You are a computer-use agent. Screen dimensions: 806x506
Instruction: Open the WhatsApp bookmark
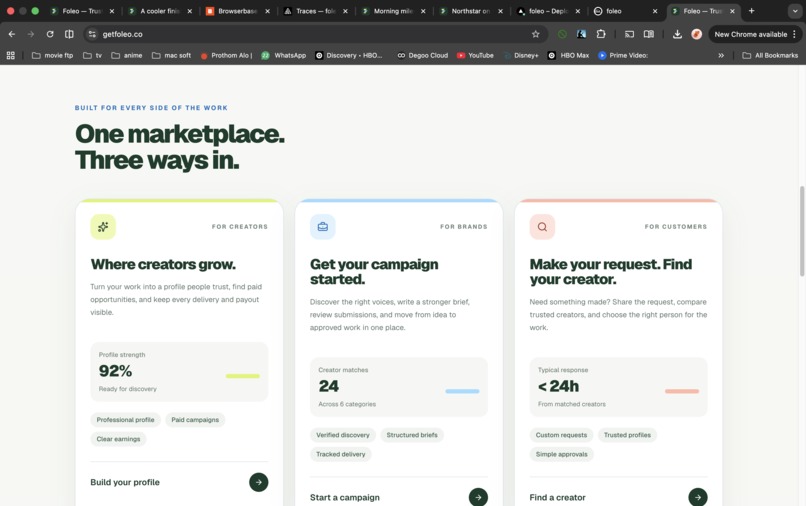[284, 56]
